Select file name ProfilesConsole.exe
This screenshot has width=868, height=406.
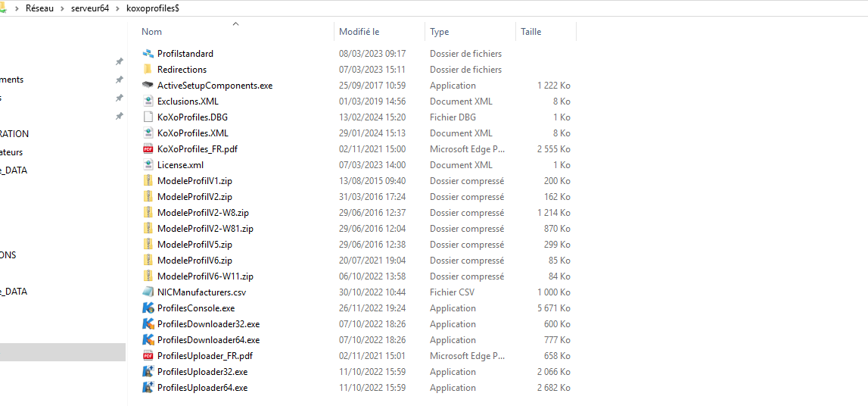(x=196, y=308)
